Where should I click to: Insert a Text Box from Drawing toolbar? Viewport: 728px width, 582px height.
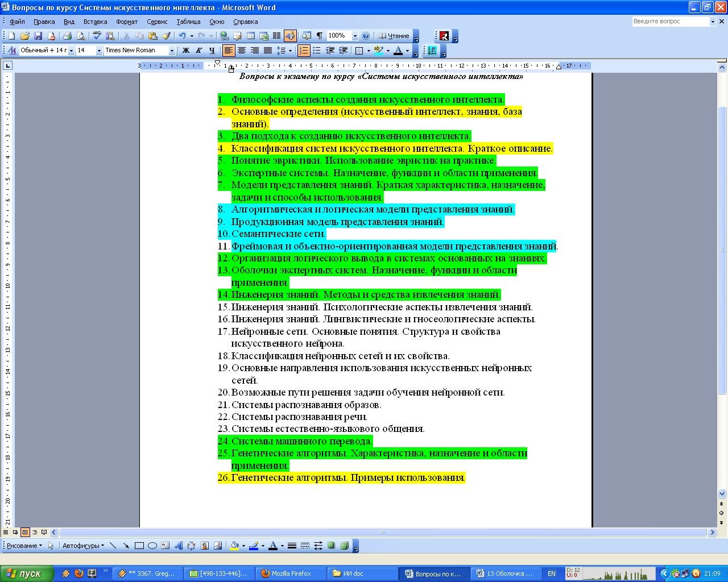coord(165,546)
